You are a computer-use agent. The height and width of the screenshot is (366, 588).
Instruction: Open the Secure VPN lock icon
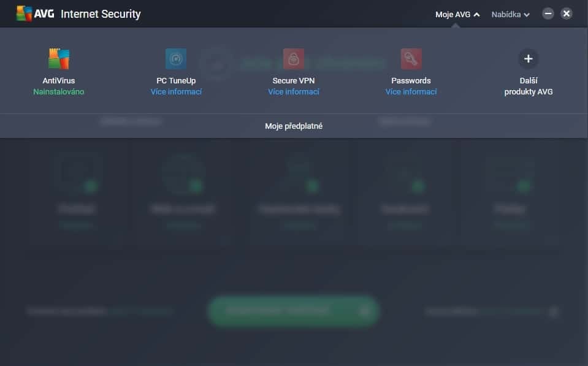click(294, 58)
